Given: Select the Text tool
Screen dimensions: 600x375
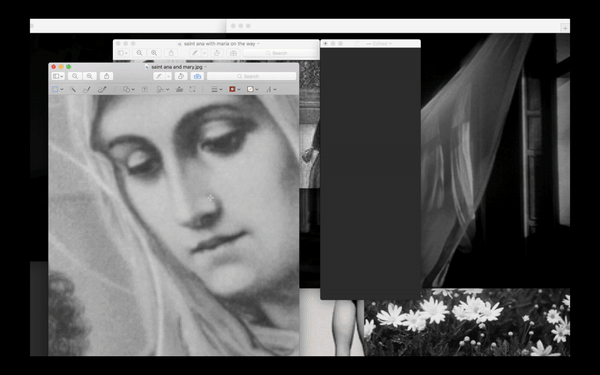Looking at the screenshot, I should click(x=145, y=89).
